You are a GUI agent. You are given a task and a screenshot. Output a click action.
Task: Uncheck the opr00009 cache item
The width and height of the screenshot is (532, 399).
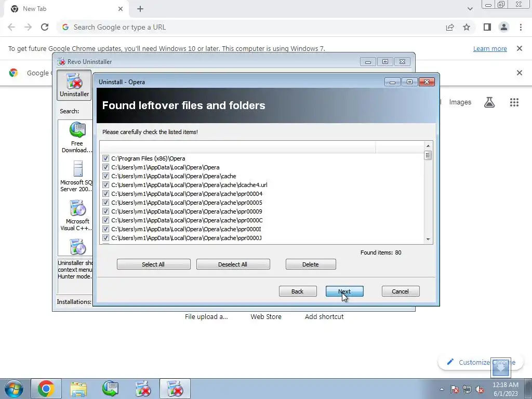(x=105, y=211)
